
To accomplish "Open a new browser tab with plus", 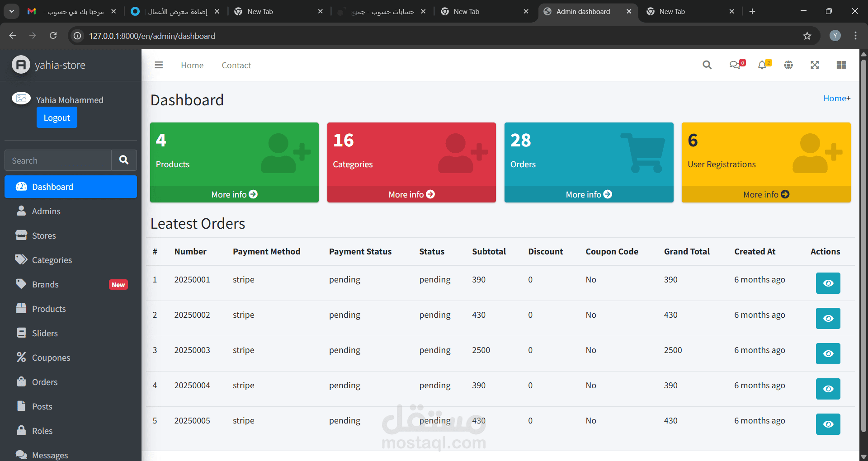I will (752, 11).
